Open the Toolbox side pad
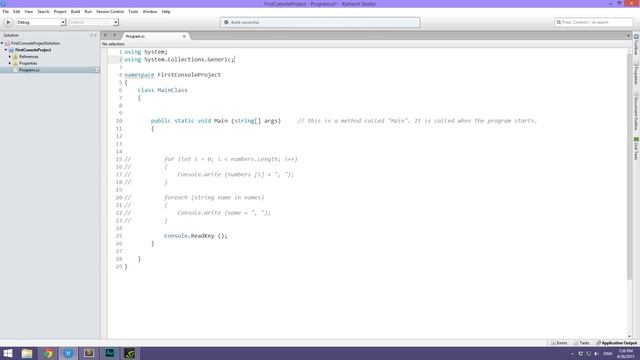 pyautogui.click(x=636, y=44)
